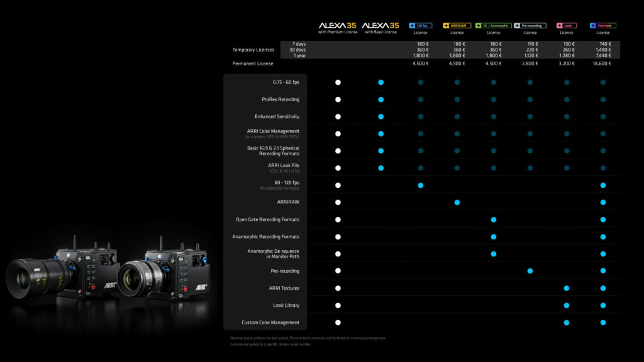Click the '7 days' duration label
Screen dimensions: 644x362
click(299, 44)
